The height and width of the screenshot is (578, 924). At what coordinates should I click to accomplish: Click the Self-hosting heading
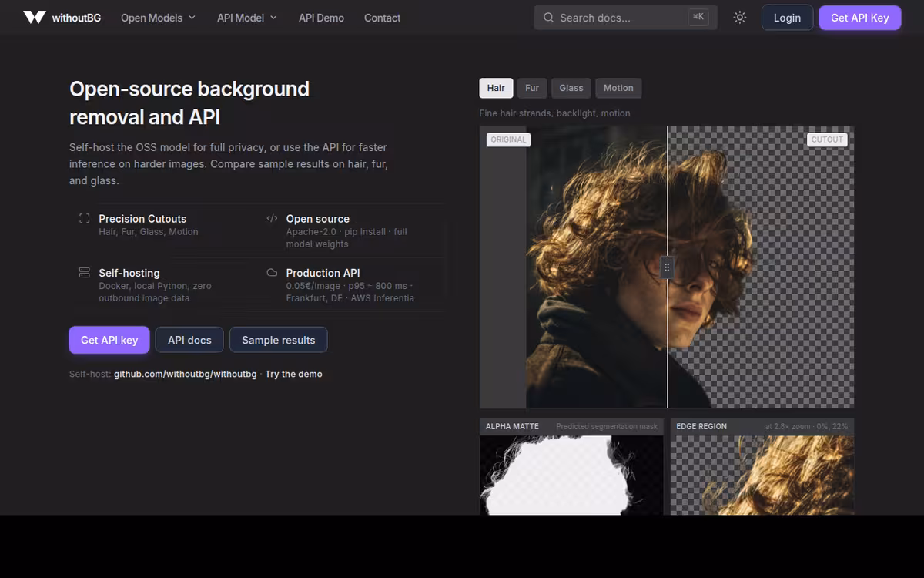[x=129, y=273]
